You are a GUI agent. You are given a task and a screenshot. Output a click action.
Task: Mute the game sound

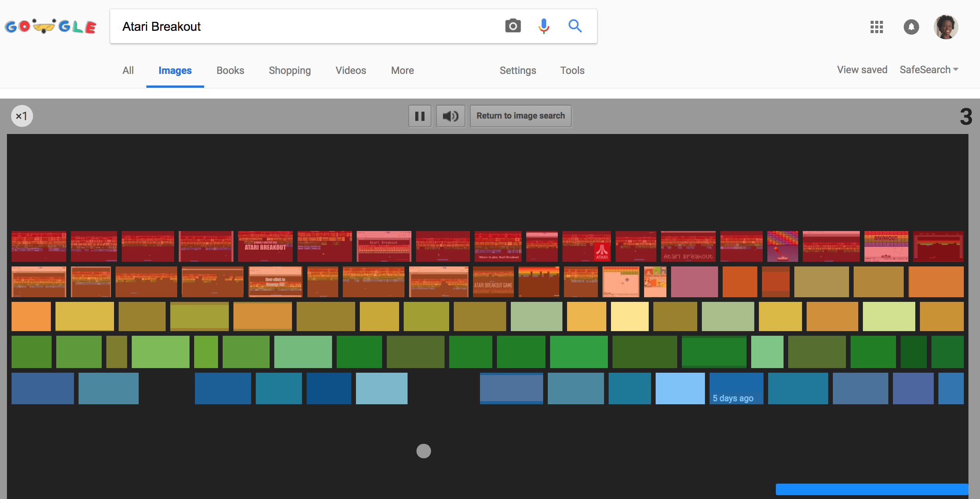tap(450, 116)
